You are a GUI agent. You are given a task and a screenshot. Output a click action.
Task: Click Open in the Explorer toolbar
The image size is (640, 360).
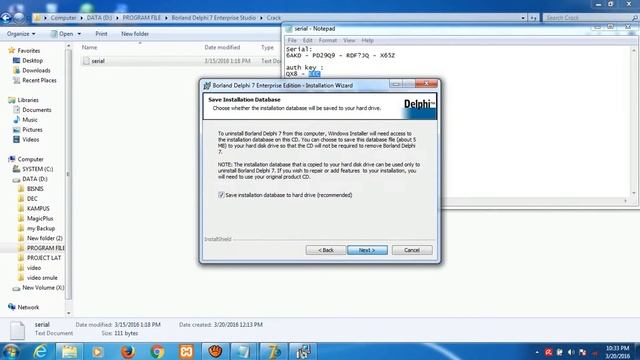pos(62,34)
